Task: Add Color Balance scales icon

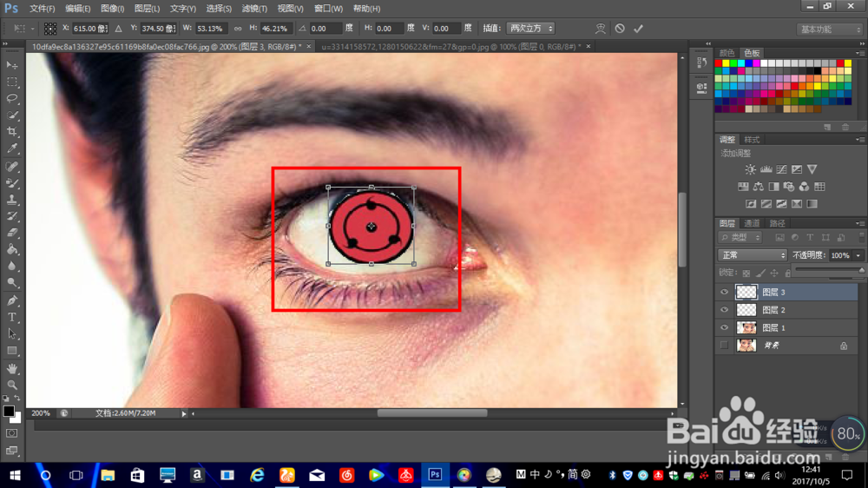Action: 759,187
